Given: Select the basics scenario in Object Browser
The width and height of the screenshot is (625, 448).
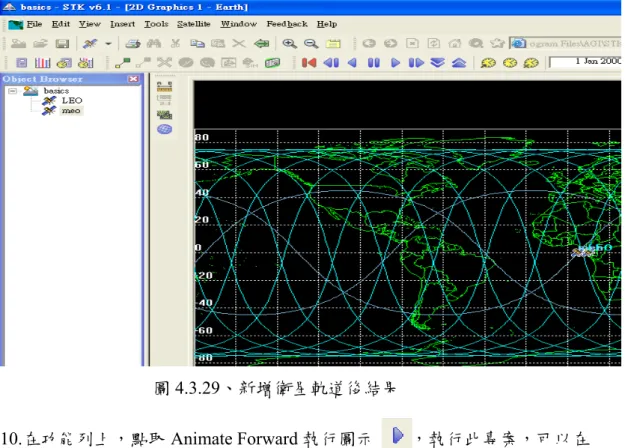Looking at the screenshot, I should click(x=56, y=91).
